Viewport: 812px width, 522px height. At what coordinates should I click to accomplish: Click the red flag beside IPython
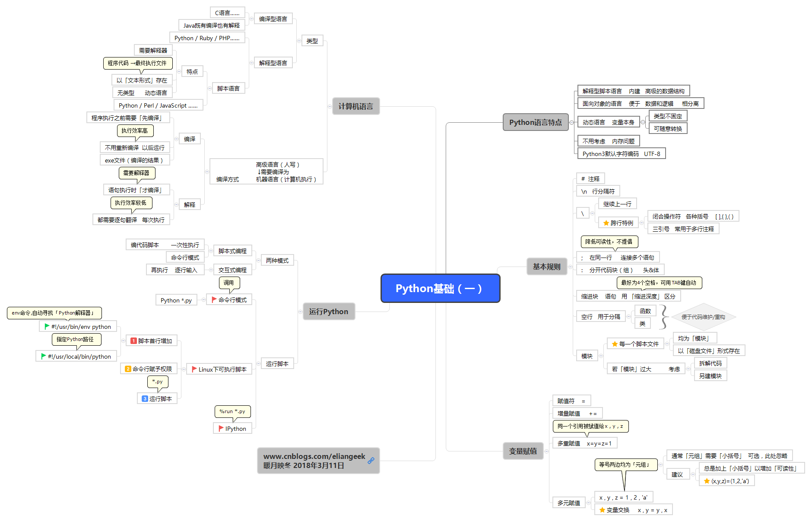click(221, 428)
